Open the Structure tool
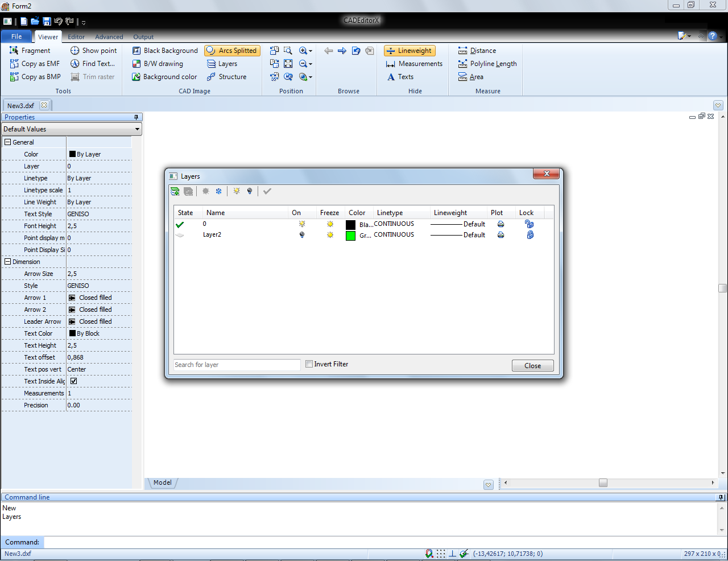This screenshot has width=728, height=561. [x=226, y=77]
